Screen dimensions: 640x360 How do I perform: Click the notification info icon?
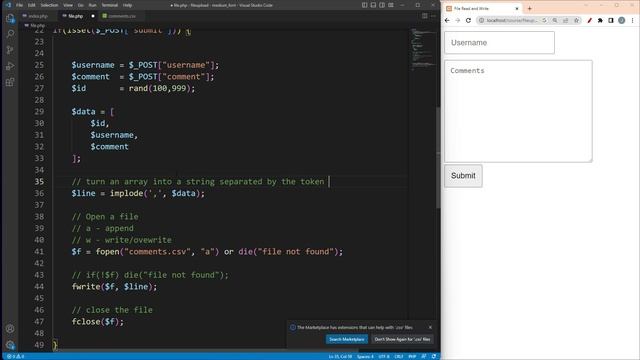pos(293,327)
